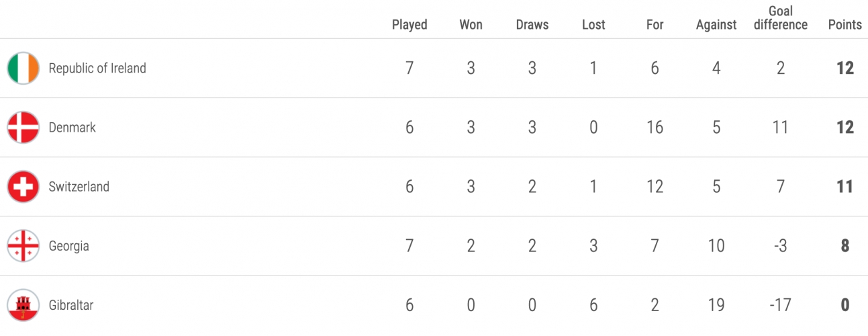The height and width of the screenshot is (336, 868).
Task: Open the Republic of Ireland team link
Action: (97, 69)
